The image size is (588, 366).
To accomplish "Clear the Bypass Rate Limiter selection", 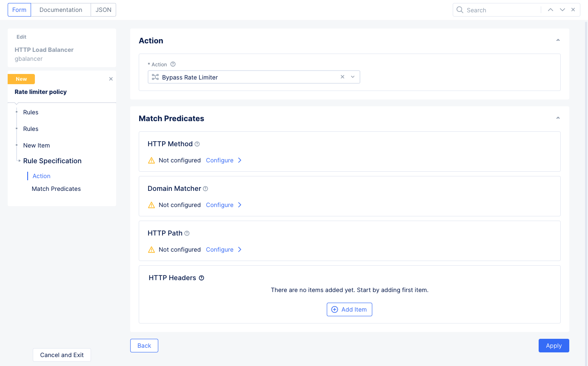I will [x=343, y=77].
